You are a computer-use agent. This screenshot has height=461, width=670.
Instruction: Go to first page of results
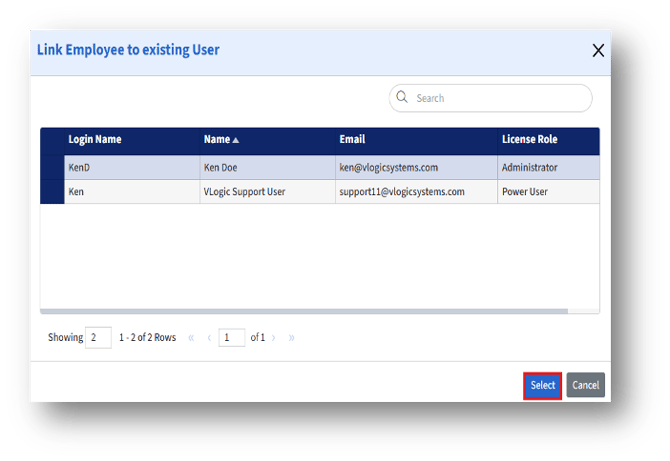pos(191,338)
